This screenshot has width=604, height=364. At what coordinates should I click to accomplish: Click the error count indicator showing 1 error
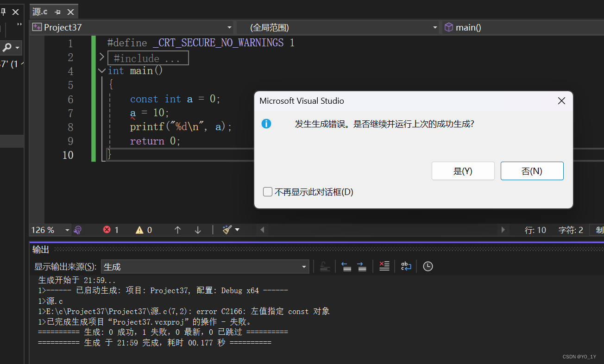pos(111,230)
